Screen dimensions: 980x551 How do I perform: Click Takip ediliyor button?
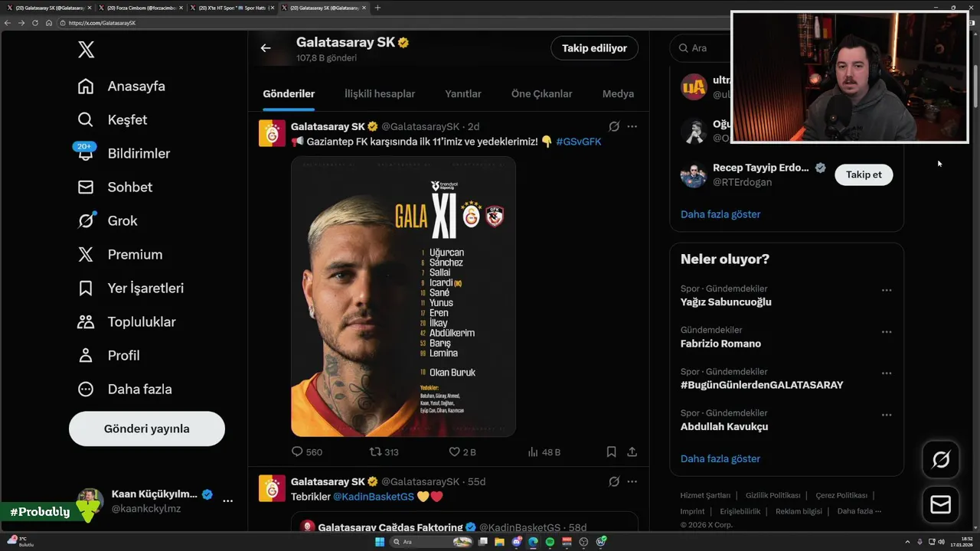[594, 48]
